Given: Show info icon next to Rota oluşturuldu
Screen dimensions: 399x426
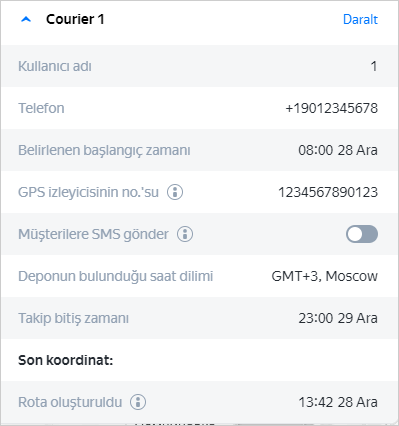Looking at the screenshot, I should pos(138,402).
